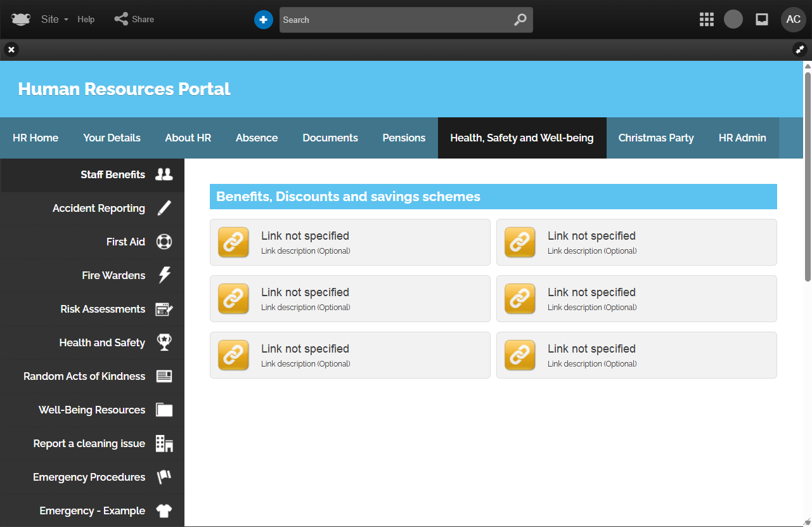Viewport: 812px width, 527px height.
Task: Click the page vertical scrollbar
Action: pos(808,171)
